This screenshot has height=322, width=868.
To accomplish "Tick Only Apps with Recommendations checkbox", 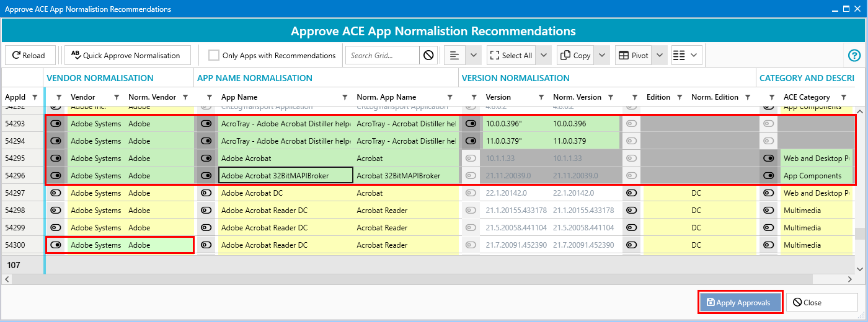I will pyautogui.click(x=214, y=55).
